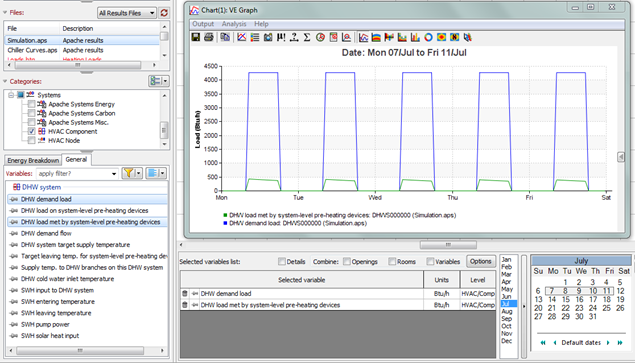Screen dimensions: 635x363
Task: Click the question mark range icon
Action: (x=294, y=37)
